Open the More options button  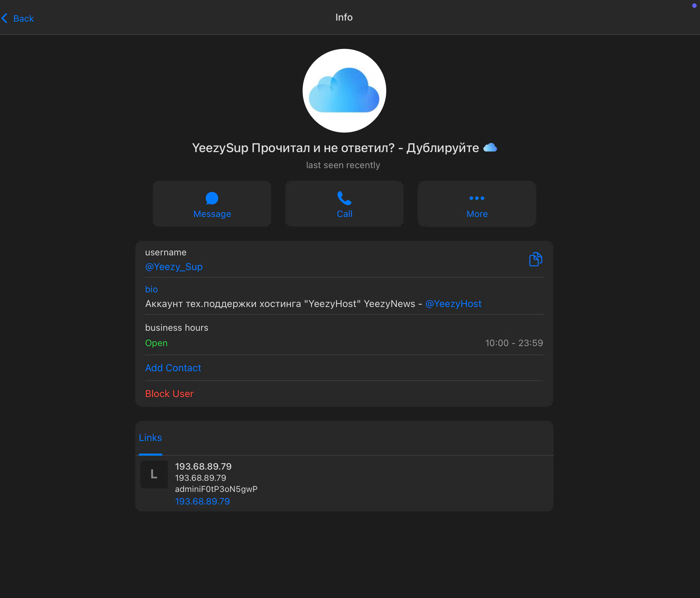pos(477,204)
